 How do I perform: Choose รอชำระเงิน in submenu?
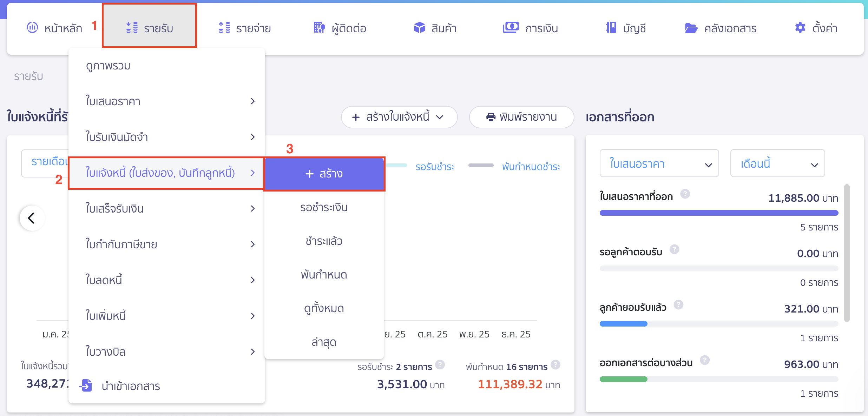(324, 207)
